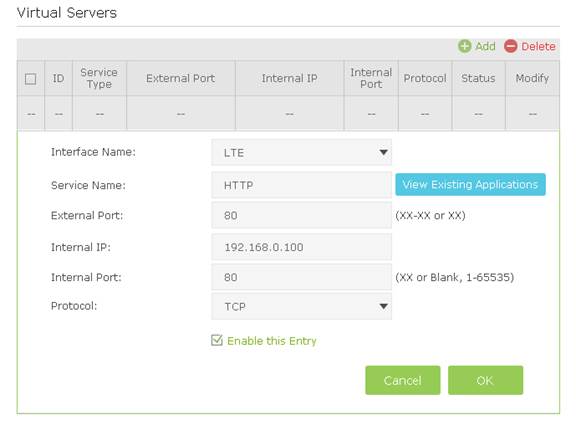Expand the Protocol dropdown showing TCP
Viewport: 576px width, 425px height.
(x=301, y=306)
